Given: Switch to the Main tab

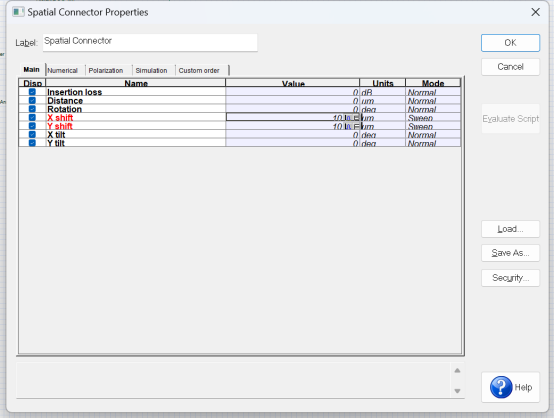Looking at the screenshot, I should 31,70.
